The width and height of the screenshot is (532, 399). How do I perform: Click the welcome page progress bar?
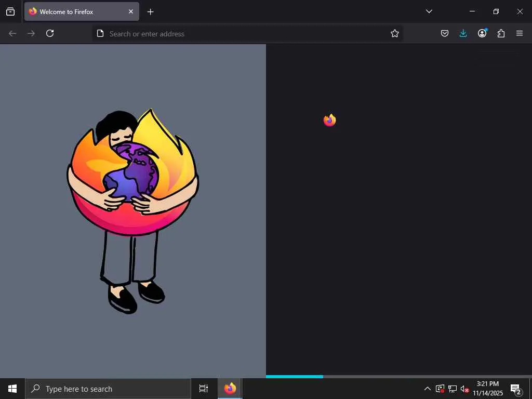[399, 376]
